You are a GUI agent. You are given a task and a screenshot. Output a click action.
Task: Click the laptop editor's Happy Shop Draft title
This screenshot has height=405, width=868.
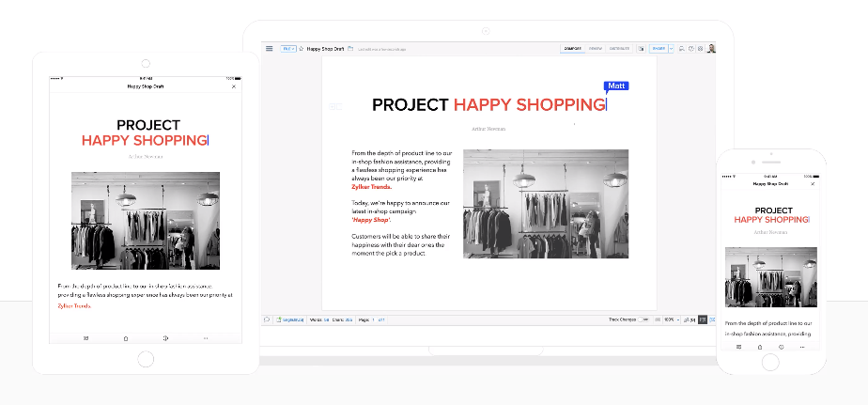[325, 49]
